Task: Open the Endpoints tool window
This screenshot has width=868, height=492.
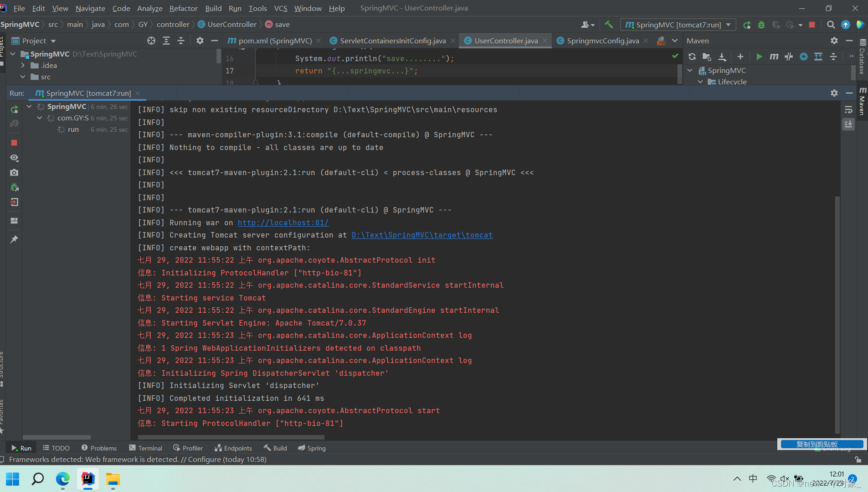Action: coord(233,448)
